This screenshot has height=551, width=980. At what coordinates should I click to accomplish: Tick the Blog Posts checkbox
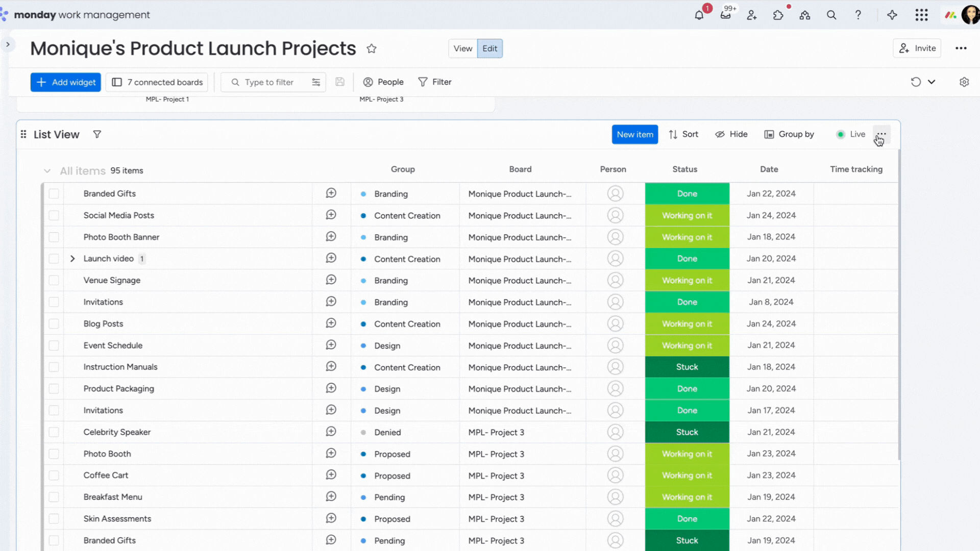coord(54,324)
